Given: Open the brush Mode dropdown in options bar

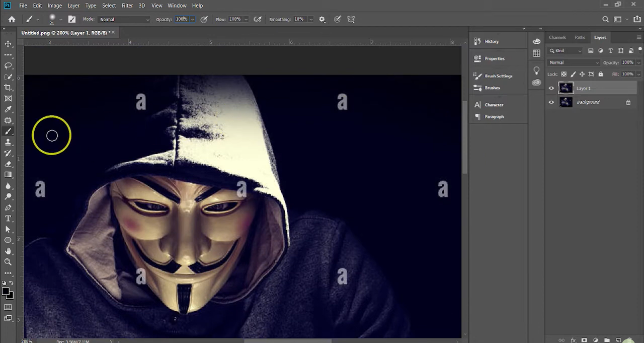Looking at the screenshot, I should tap(124, 20).
